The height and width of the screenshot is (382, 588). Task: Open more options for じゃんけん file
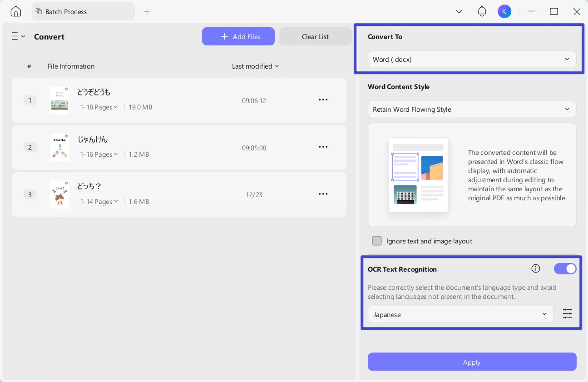tap(323, 147)
